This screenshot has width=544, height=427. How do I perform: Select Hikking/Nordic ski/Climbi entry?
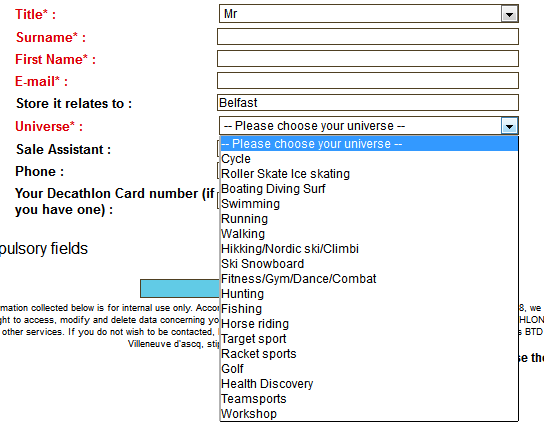point(369,249)
